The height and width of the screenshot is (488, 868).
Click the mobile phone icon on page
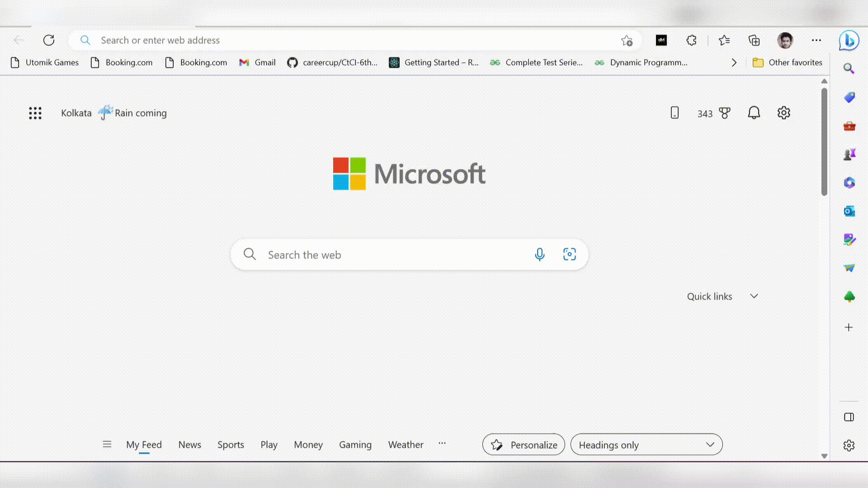(675, 113)
